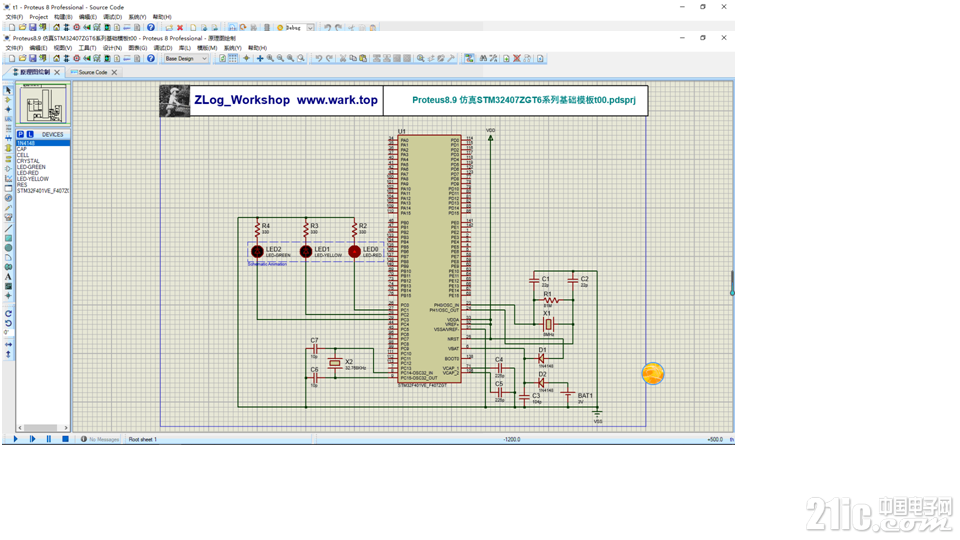Open Debug configuration dropdown in Source Code window
The image size is (960, 540).
click(310, 28)
